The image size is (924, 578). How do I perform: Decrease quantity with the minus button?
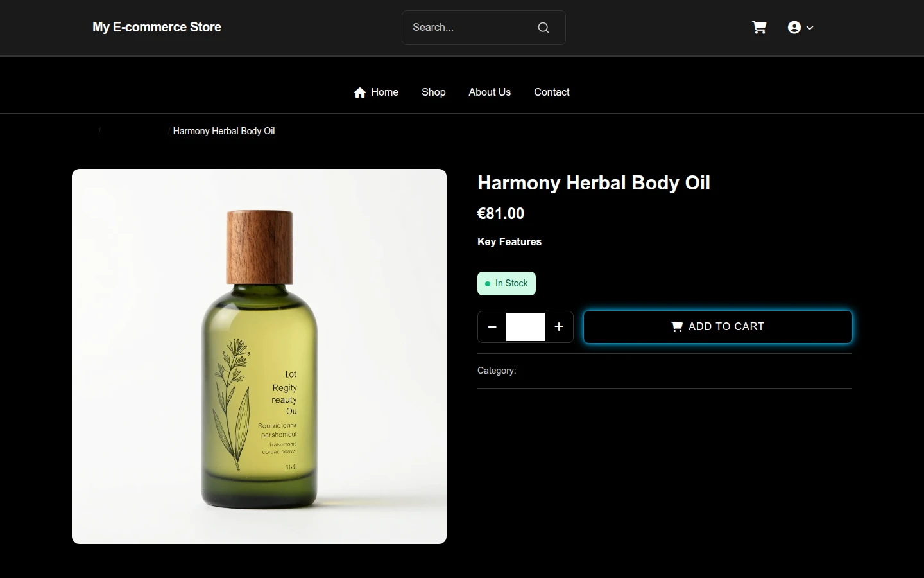tap(492, 327)
